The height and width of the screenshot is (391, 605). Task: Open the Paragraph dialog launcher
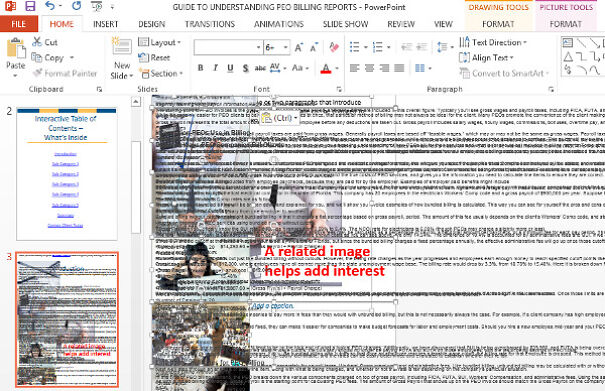point(551,89)
